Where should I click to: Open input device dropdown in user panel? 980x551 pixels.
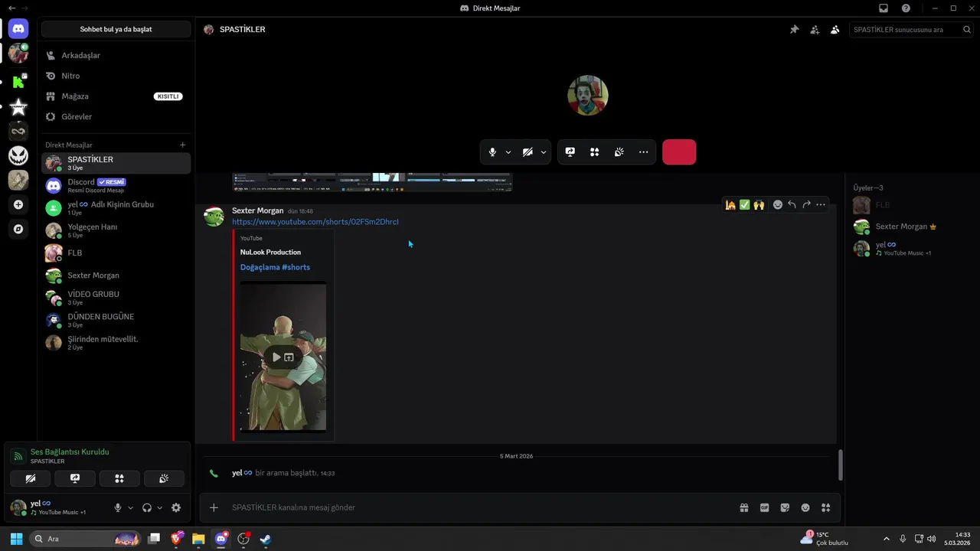131,507
